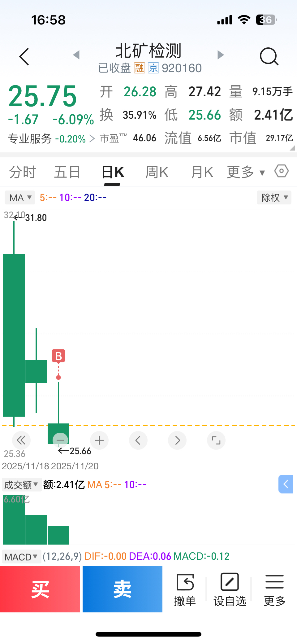
Task: Tap the blue 卖 sell button
Action: (123, 589)
